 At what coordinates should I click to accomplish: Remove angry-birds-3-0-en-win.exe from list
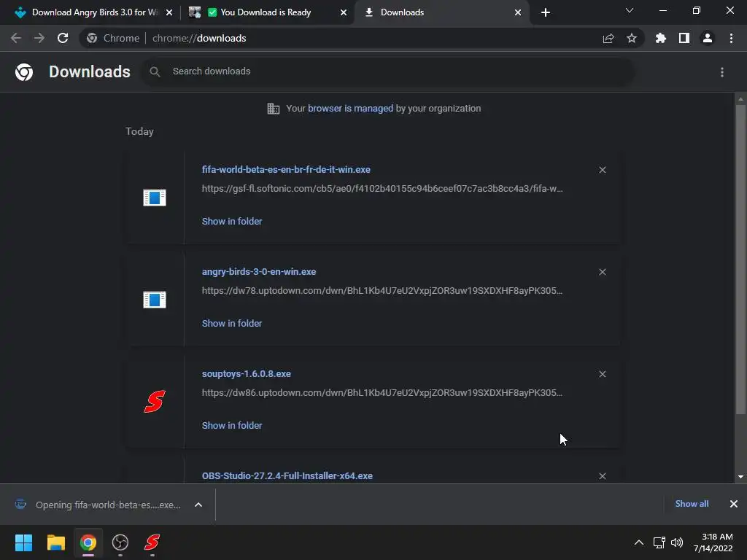click(x=602, y=272)
